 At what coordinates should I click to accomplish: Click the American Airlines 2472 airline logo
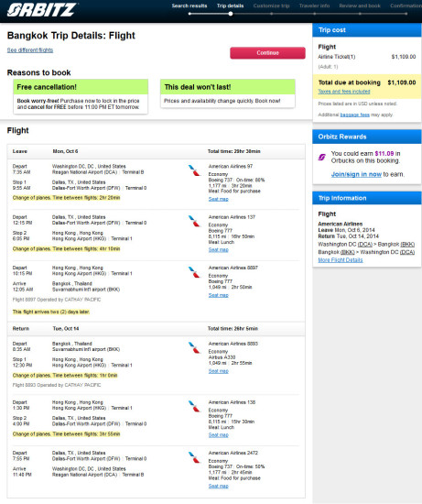[x=194, y=456]
